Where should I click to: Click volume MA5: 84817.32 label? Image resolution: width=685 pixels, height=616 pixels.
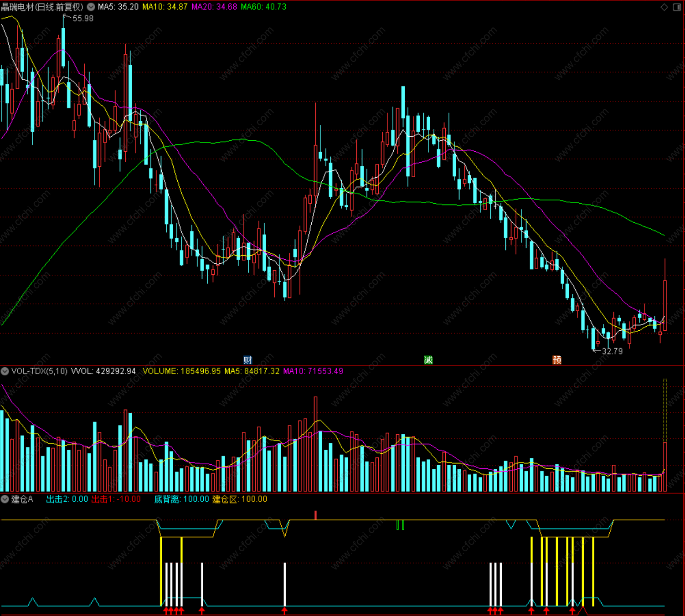click(252, 371)
